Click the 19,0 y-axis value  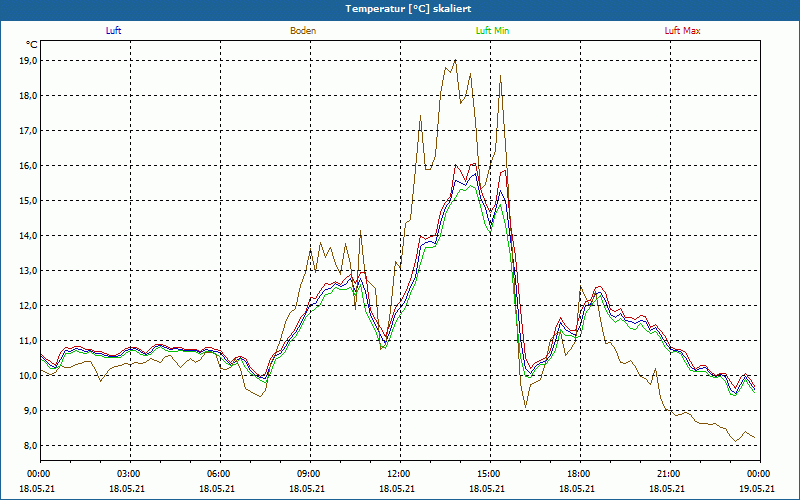pos(29,61)
